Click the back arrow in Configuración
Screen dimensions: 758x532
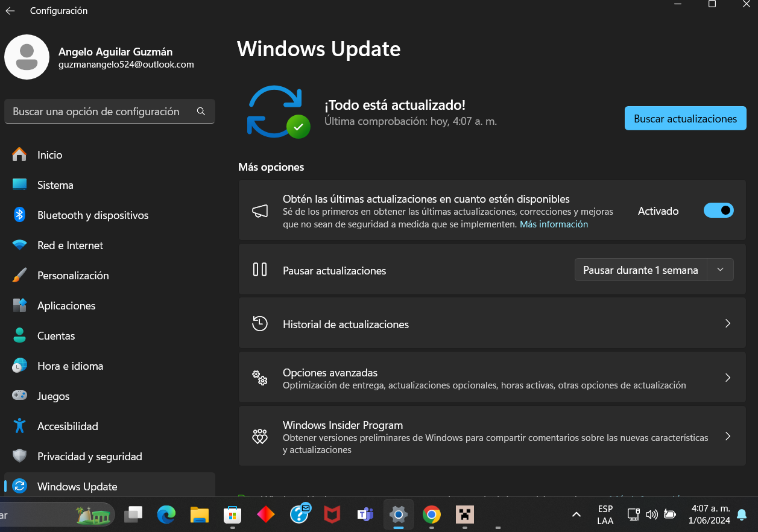10,11
